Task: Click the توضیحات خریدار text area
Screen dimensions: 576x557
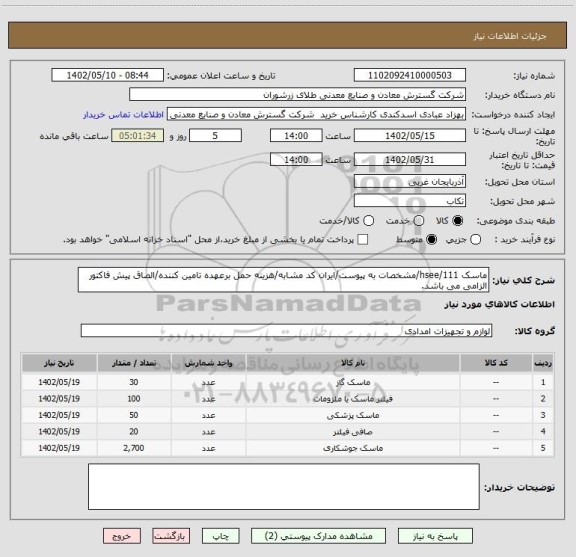Action: click(x=284, y=486)
